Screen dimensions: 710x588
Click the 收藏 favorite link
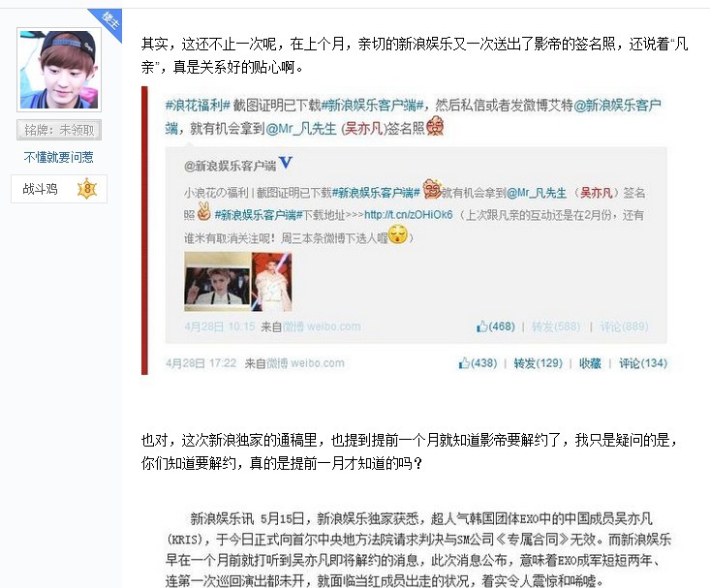coord(590,363)
